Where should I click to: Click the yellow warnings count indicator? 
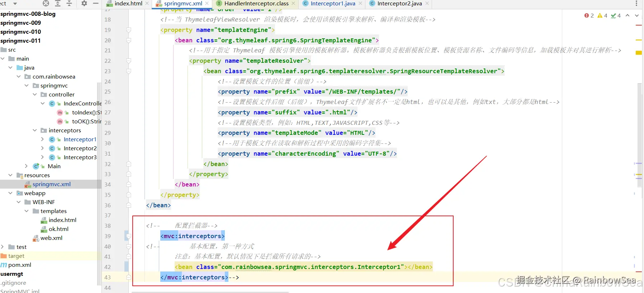point(602,15)
